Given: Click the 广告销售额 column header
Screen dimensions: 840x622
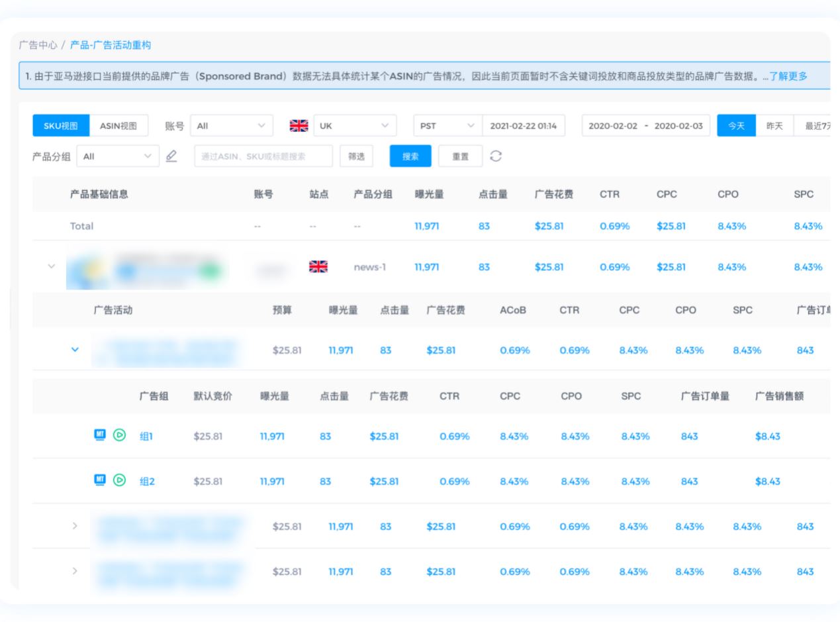Looking at the screenshot, I should 780,396.
